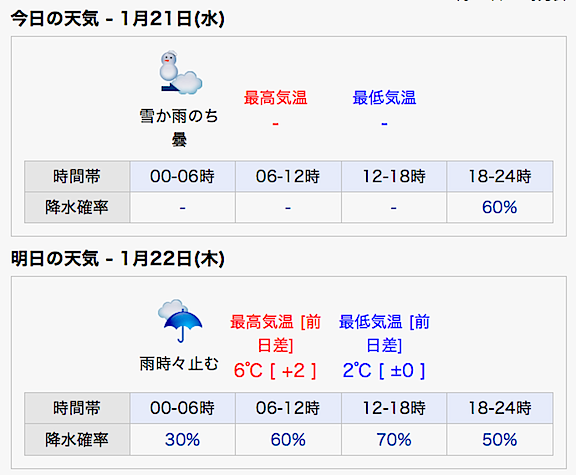Click today's 18-24時 column header
Image resolution: width=576 pixels, height=475 pixels.
click(500, 176)
